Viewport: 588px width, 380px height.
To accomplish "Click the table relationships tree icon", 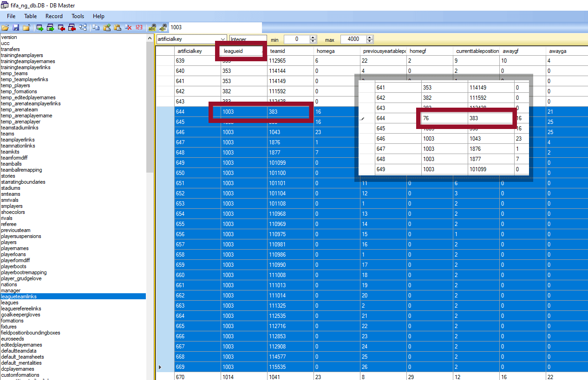I will pos(83,27).
